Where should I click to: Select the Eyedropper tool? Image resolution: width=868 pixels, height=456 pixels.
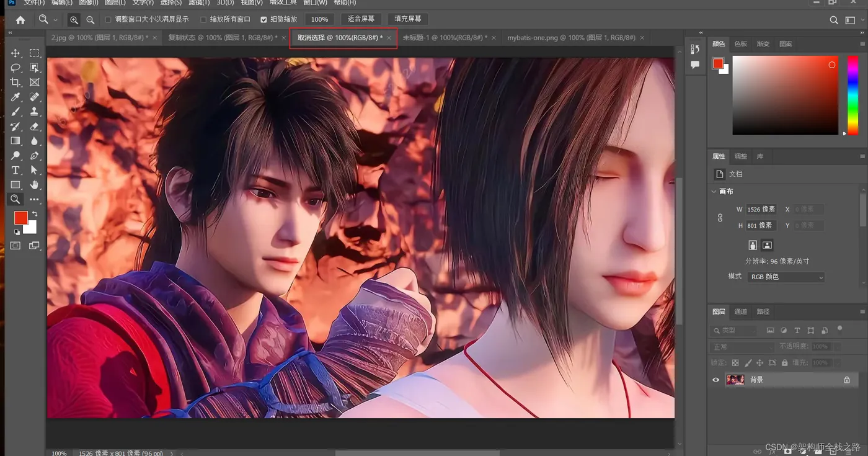click(15, 97)
